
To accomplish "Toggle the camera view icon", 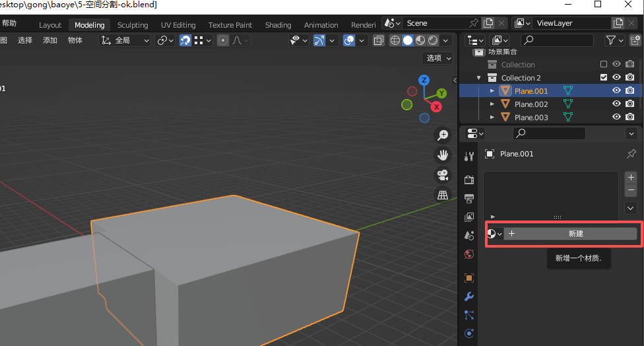I will click(443, 176).
